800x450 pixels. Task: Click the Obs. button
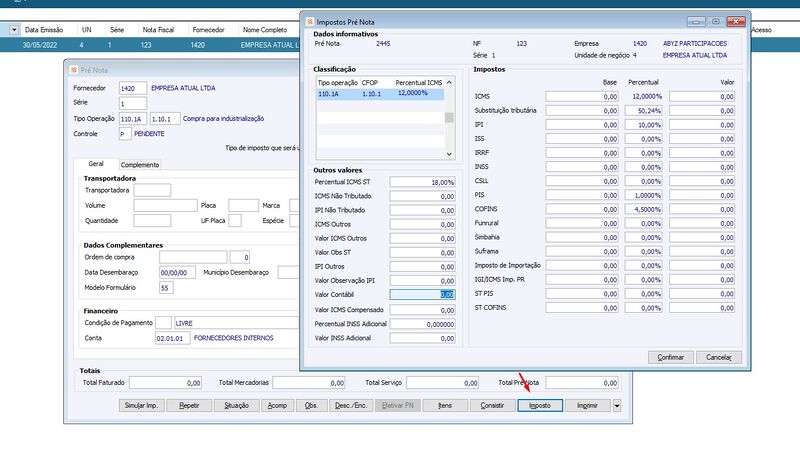(311, 406)
